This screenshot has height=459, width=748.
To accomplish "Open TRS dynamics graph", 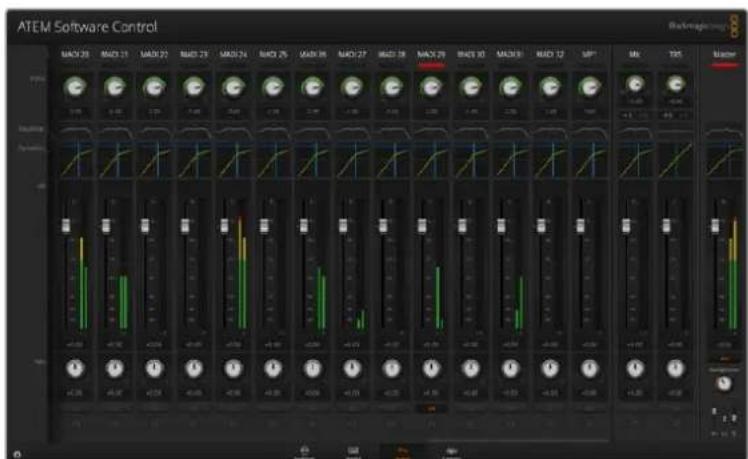I will pyautogui.click(x=675, y=161).
